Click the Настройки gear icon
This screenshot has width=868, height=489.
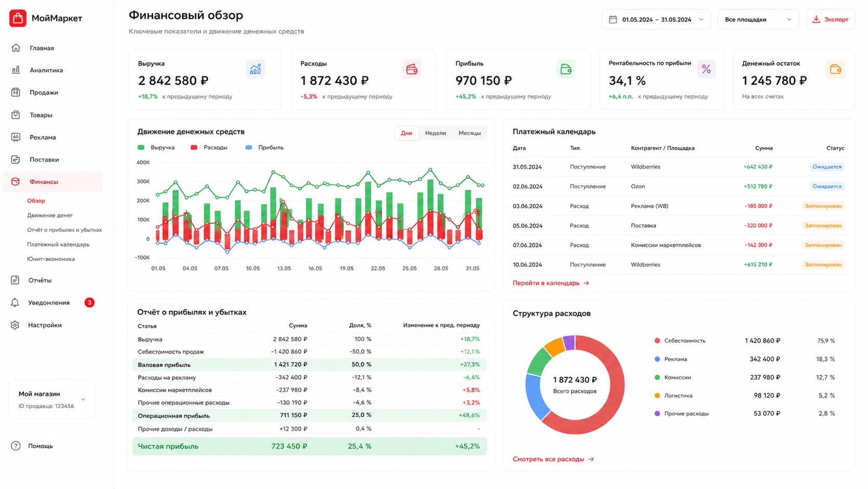coord(15,325)
